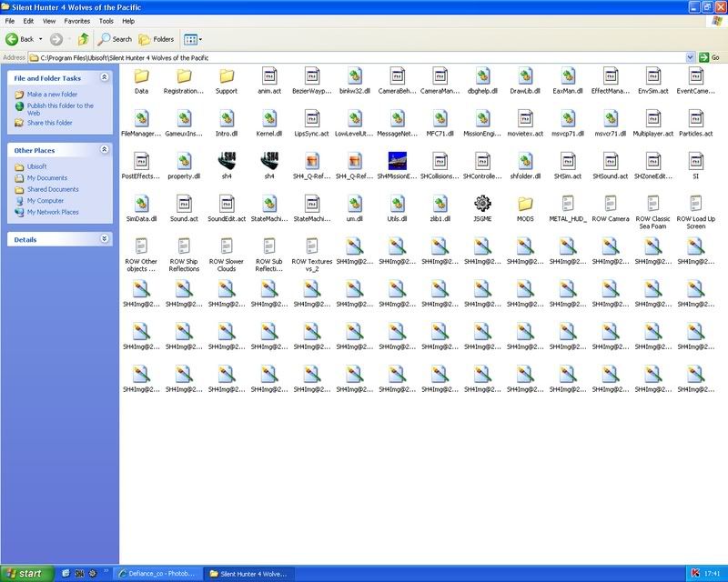
Task: Expand the address bar dropdown
Action: click(x=690, y=57)
